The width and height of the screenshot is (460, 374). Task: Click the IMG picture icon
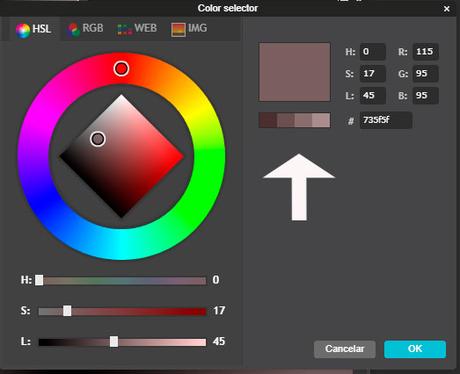[178, 30]
